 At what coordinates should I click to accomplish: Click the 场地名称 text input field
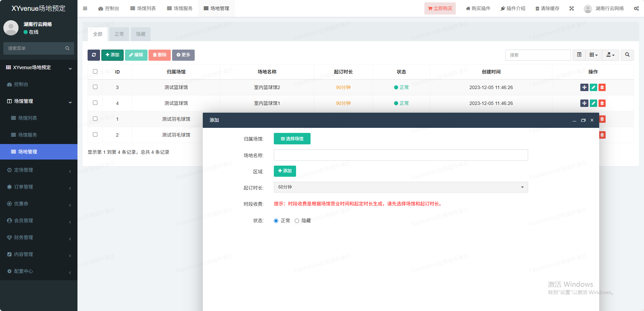pos(400,155)
